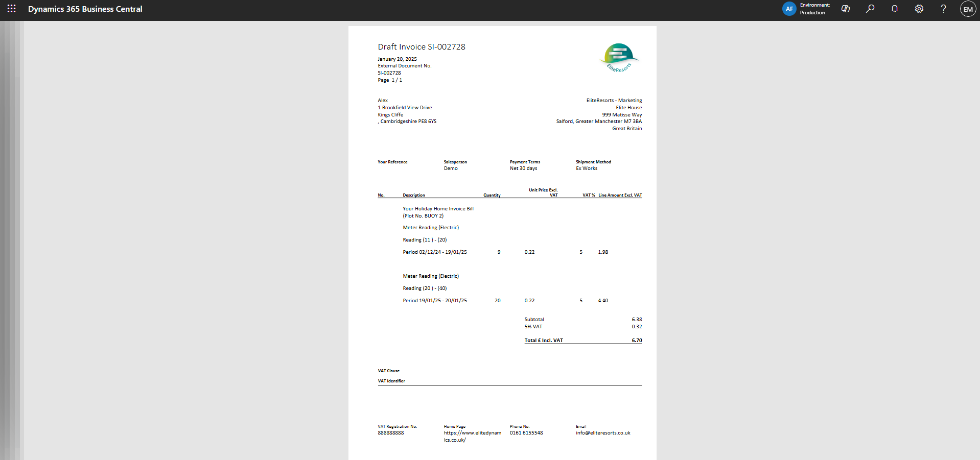Open the EM user account menu

968,9
